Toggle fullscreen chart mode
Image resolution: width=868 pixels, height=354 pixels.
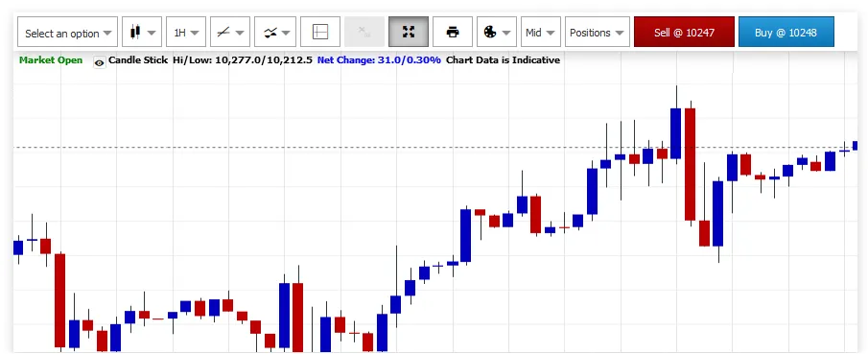[409, 32]
